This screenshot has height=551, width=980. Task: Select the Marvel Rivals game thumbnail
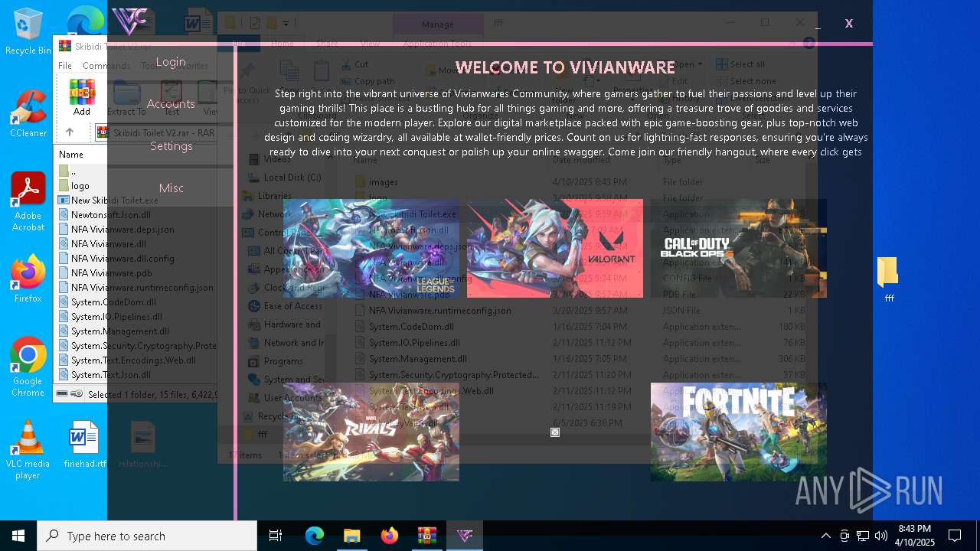pyautogui.click(x=371, y=432)
